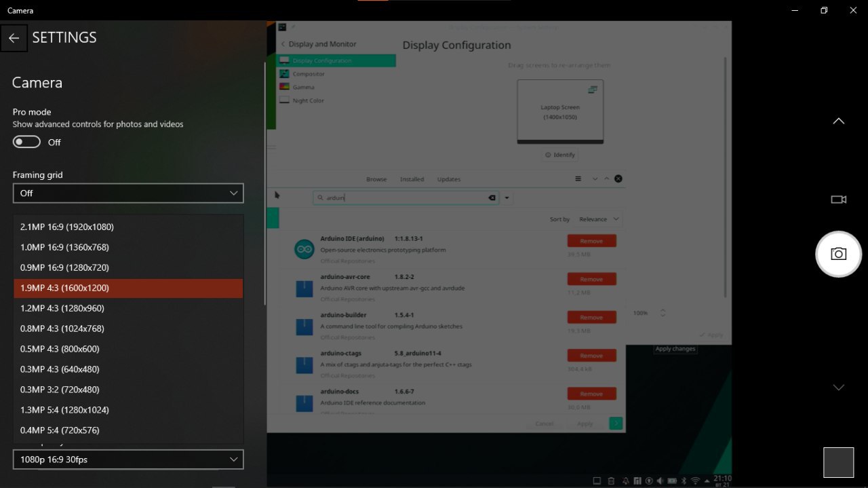Minimize the Camera window
This screenshot has height=488, width=868.
coord(794,10)
